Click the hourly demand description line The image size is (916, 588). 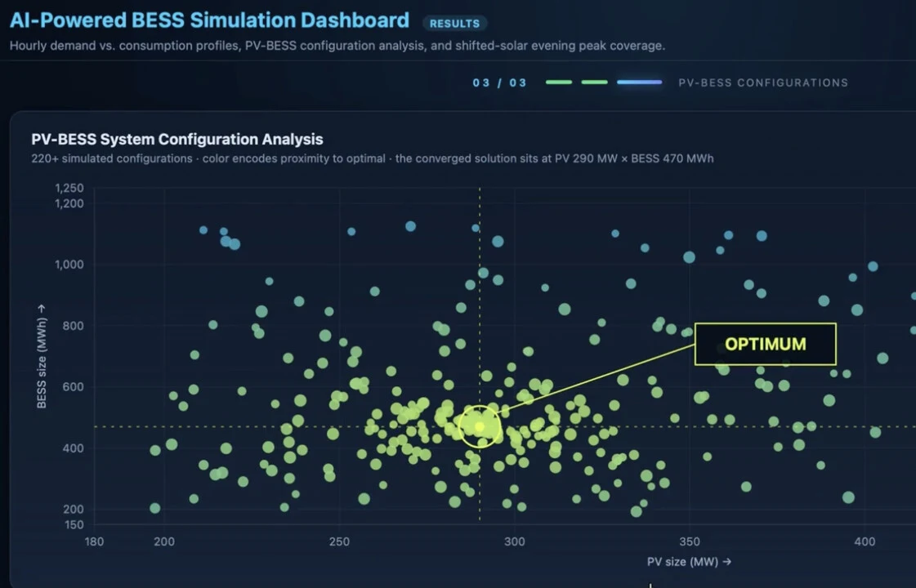click(x=337, y=46)
